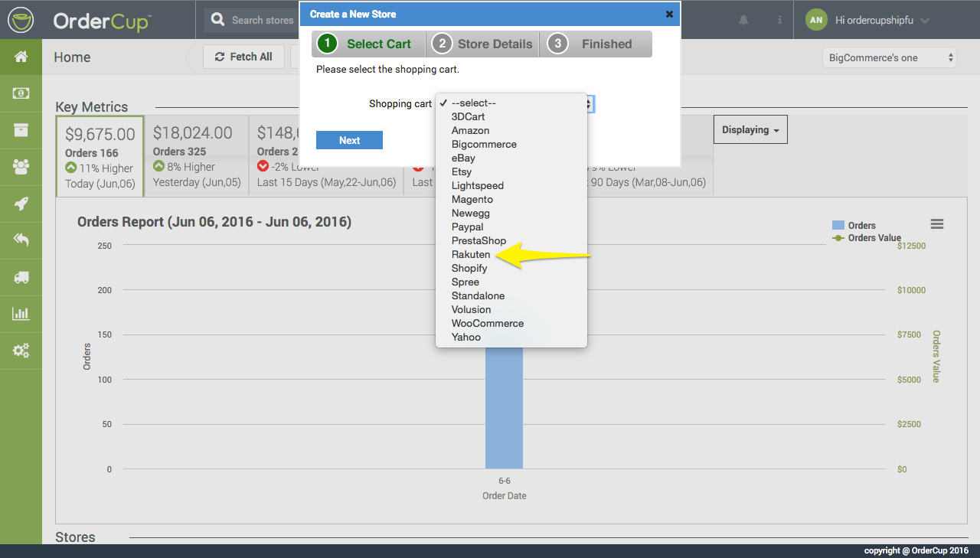Image resolution: width=980 pixels, height=558 pixels.
Task: Select Shopify from the cart list
Action: (511, 268)
